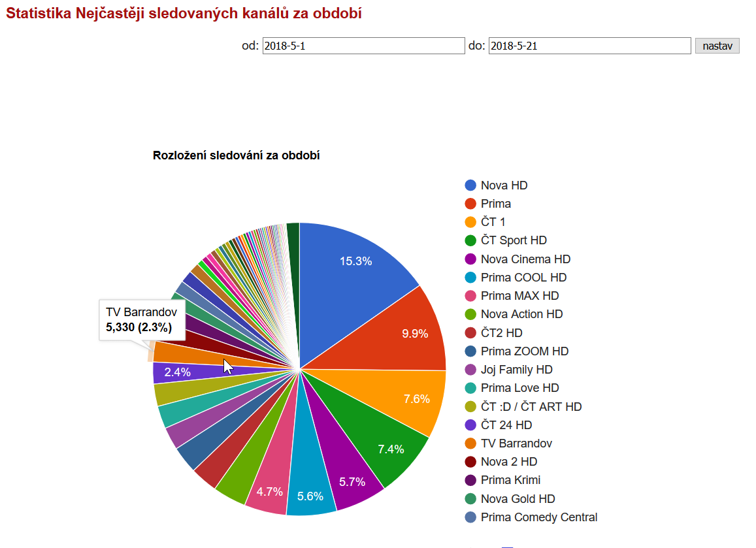The height and width of the screenshot is (548, 756).
Task: Click the 'Nova 2 HD' legend label
Action: tap(508, 462)
